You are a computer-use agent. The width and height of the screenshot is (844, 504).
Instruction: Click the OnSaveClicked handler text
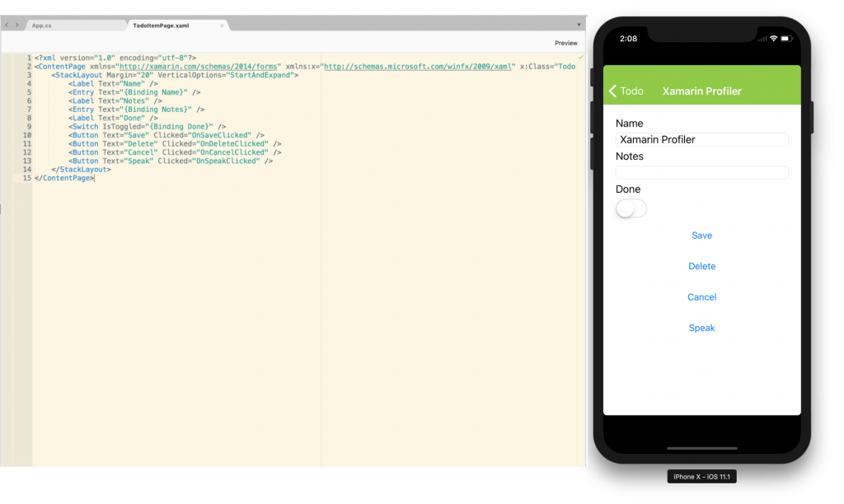[x=221, y=136]
